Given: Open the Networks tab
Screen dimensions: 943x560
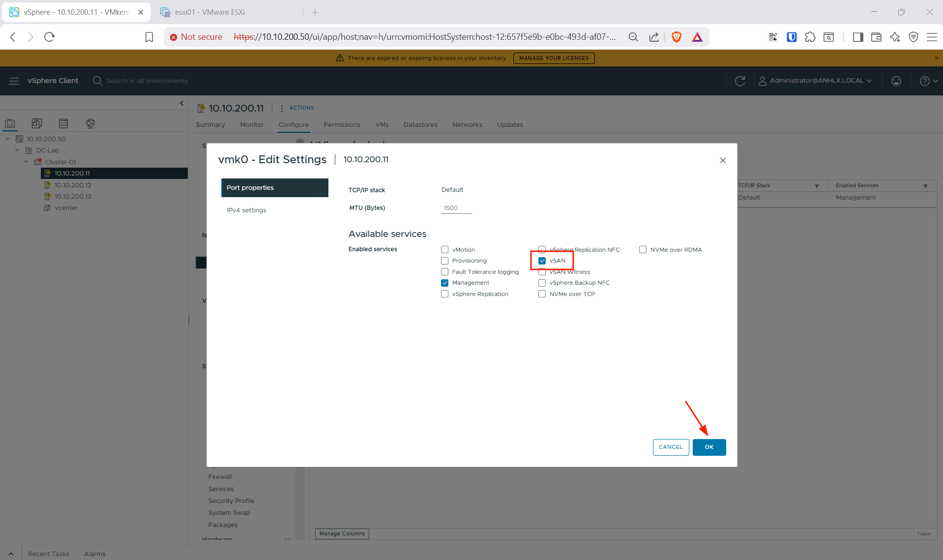Looking at the screenshot, I should point(467,125).
